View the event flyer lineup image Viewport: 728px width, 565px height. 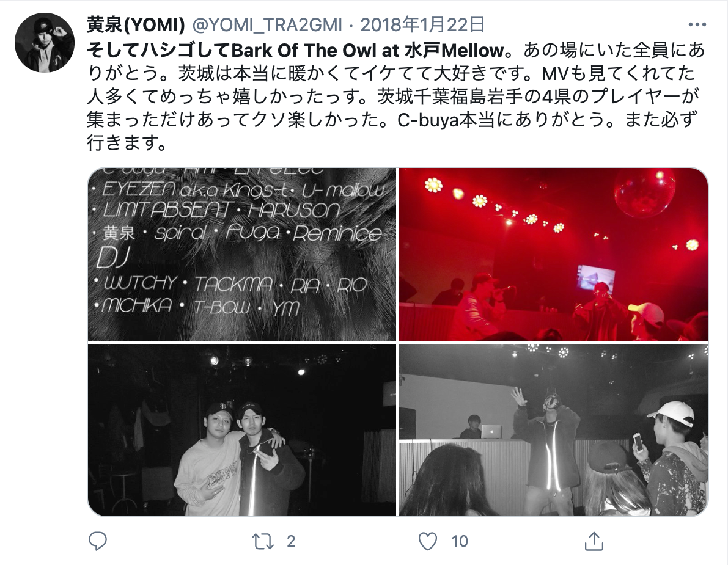(242, 255)
